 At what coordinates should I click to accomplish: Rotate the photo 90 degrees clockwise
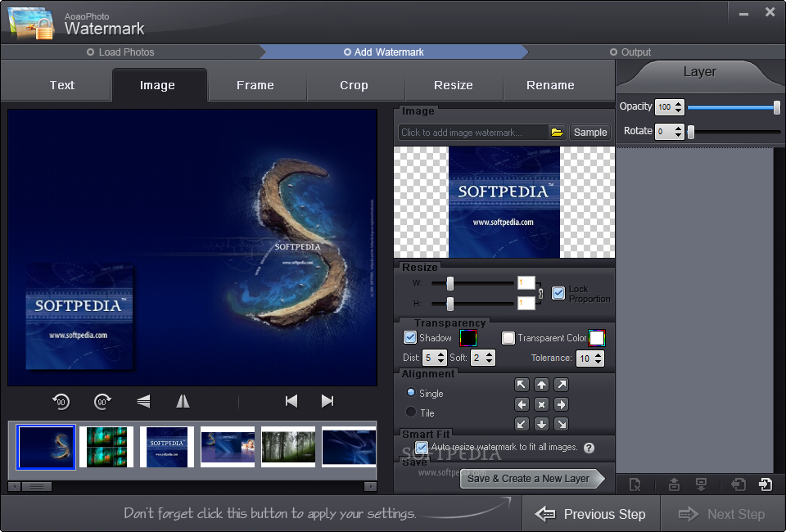pyautogui.click(x=103, y=401)
